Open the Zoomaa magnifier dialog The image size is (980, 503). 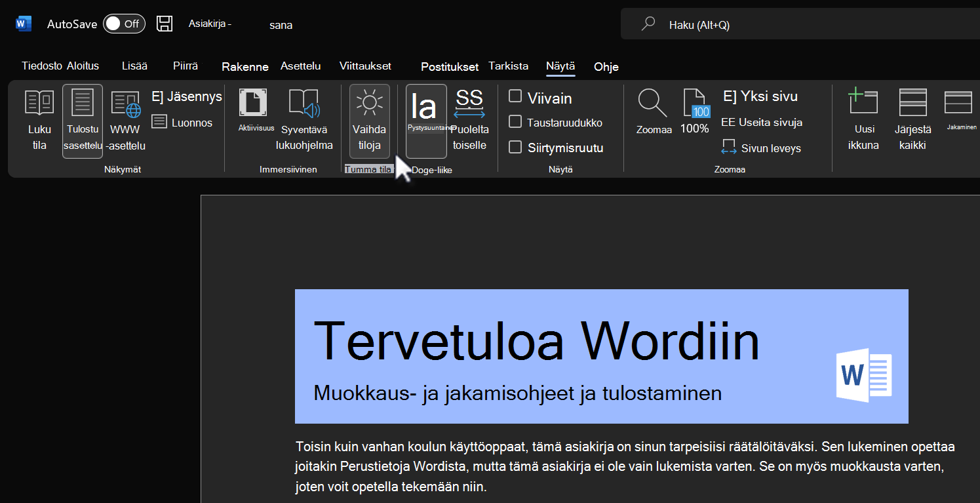(x=654, y=111)
